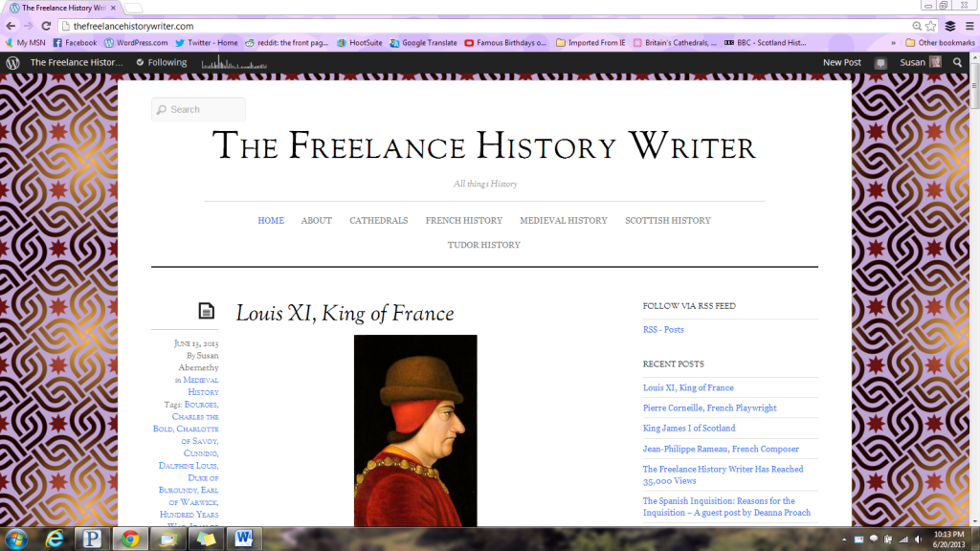Click the admin bar search magnifier
Image resolution: width=980 pixels, height=551 pixels.
click(957, 62)
